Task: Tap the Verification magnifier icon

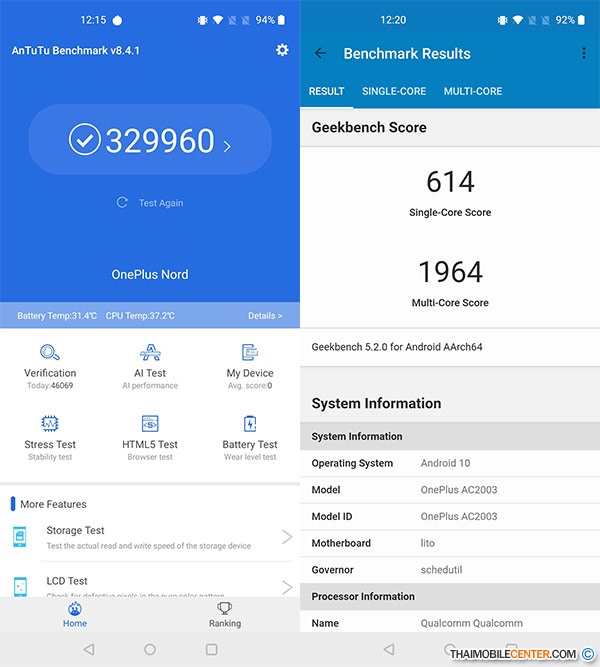Action: [x=50, y=353]
